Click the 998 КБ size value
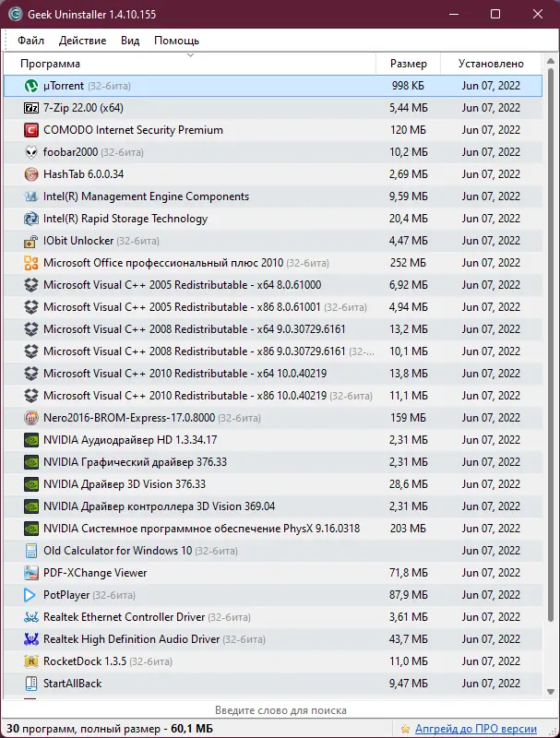The width and height of the screenshot is (560, 738). 408,86
